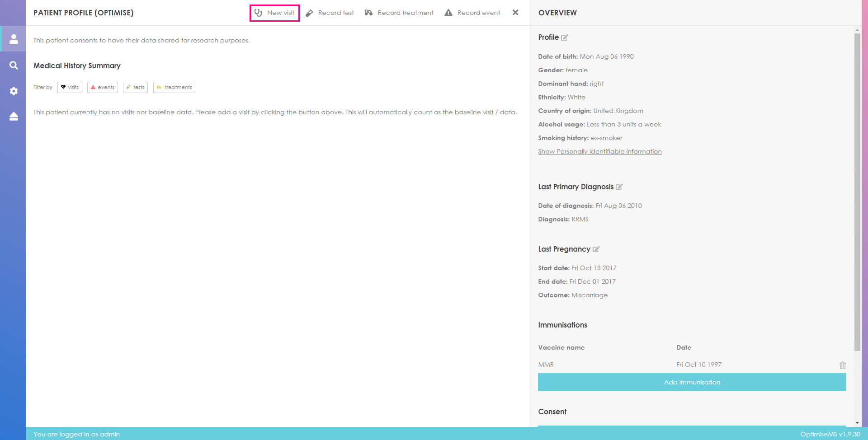
Task: Edit the Profile section via pencil icon
Action: coord(565,37)
